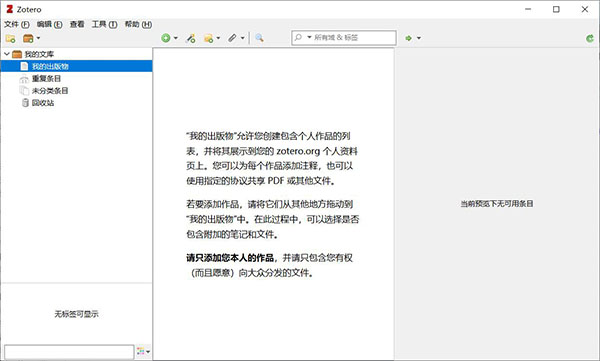The width and height of the screenshot is (600, 361).
Task: Click the 未分类条目 icon
Action: tap(24, 91)
